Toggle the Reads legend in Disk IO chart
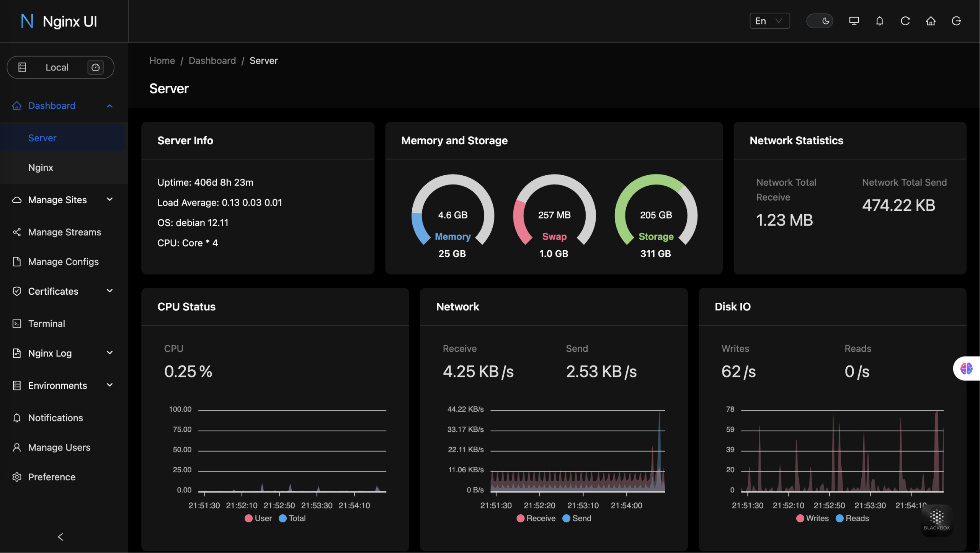This screenshot has width=980, height=553. tap(853, 518)
